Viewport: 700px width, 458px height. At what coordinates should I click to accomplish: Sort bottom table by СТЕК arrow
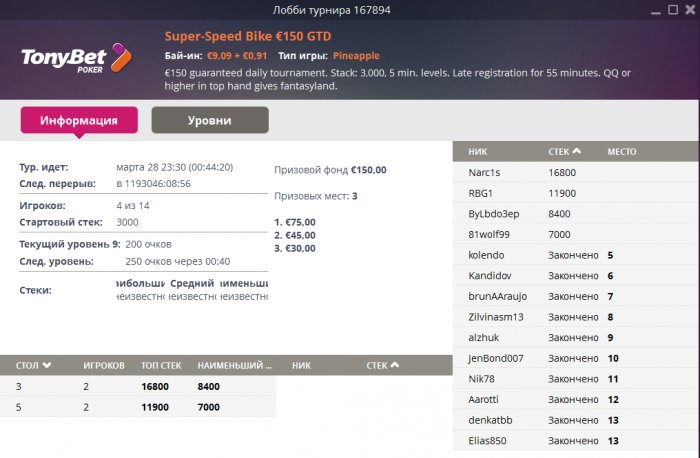395,365
